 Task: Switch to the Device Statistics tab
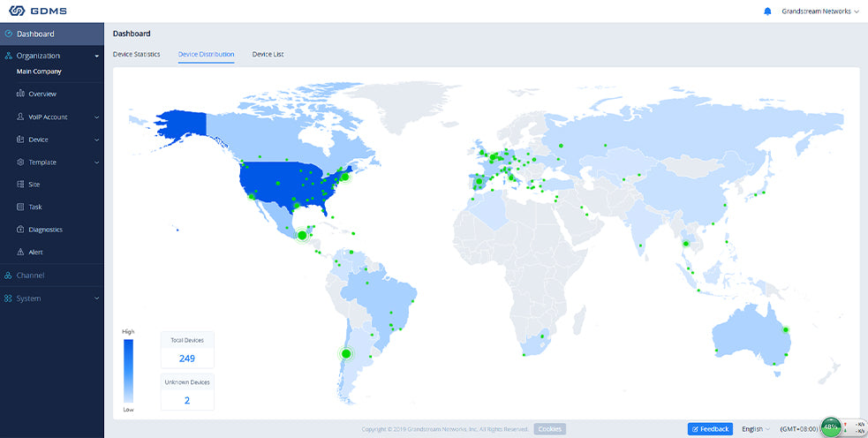pos(136,54)
